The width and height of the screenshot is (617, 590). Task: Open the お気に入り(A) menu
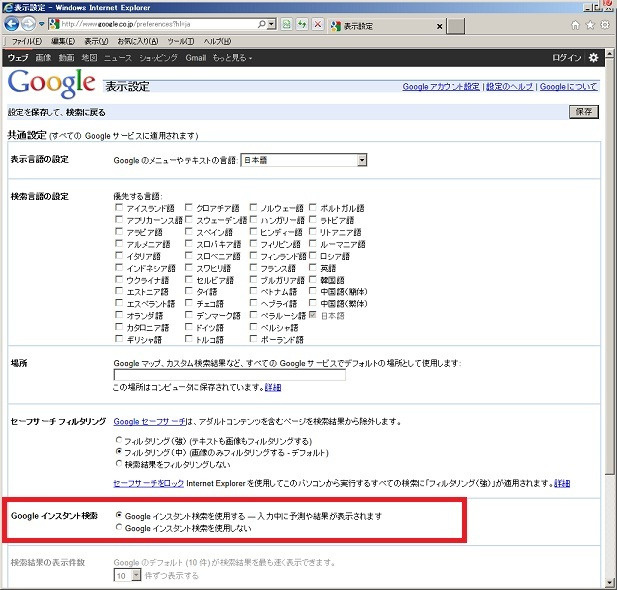coord(138,41)
